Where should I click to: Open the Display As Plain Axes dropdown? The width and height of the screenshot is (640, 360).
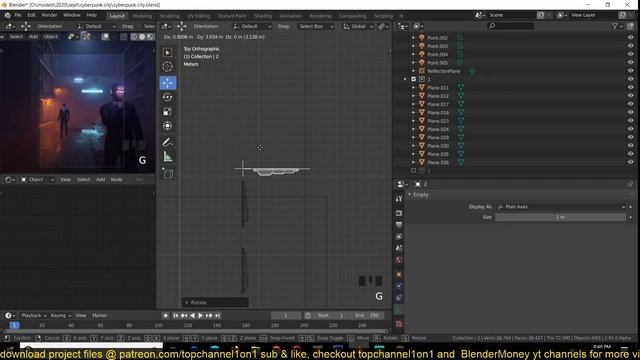tap(561, 207)
